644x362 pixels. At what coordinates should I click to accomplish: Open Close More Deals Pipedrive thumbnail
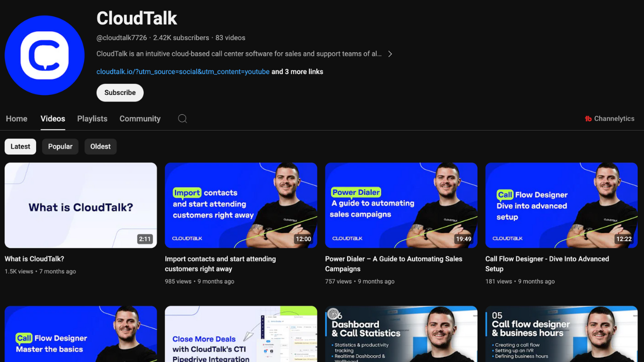point(241,334)
